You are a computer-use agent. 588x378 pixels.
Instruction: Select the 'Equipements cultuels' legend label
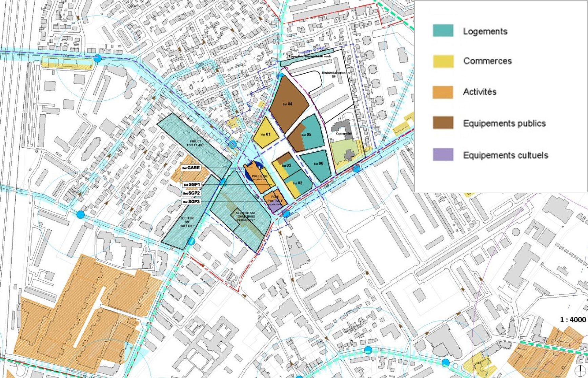coord(506,155)
